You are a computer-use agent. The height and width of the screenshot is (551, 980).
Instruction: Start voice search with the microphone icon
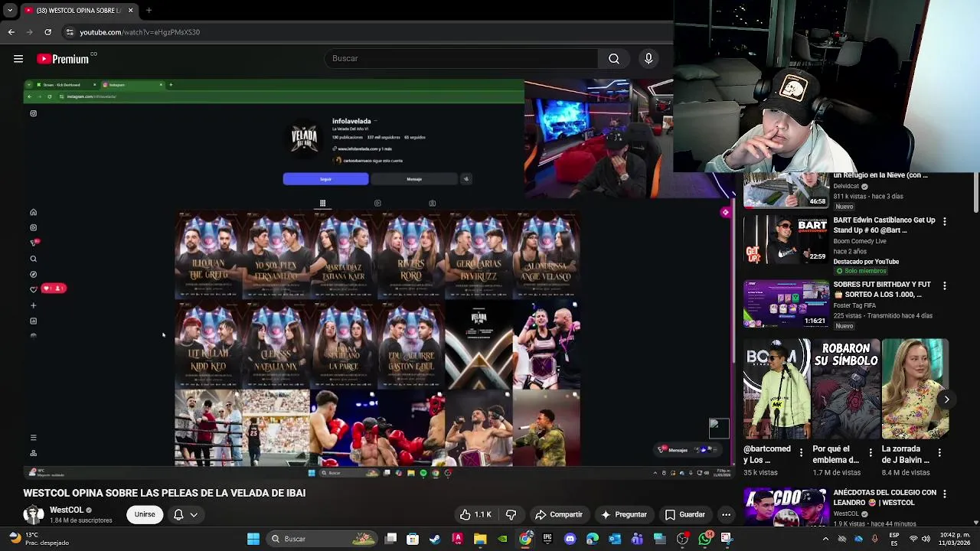tap(648, 58)
